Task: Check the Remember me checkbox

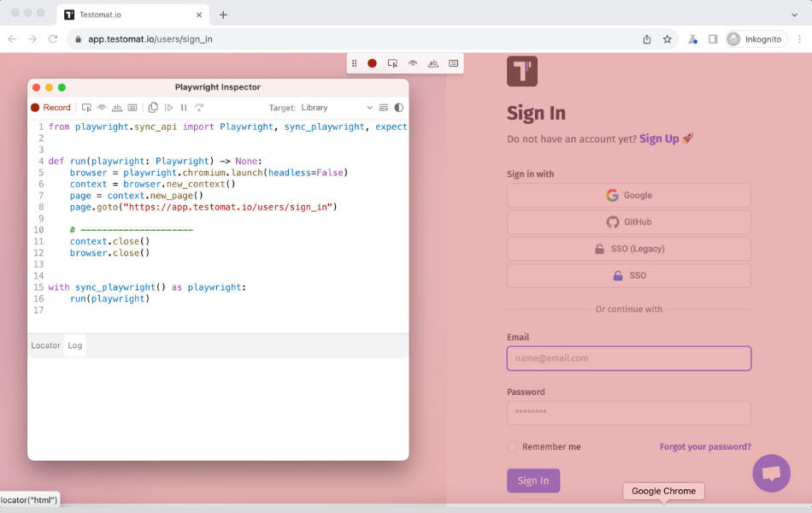Action: pyautogui.click(x=512, y=447)
